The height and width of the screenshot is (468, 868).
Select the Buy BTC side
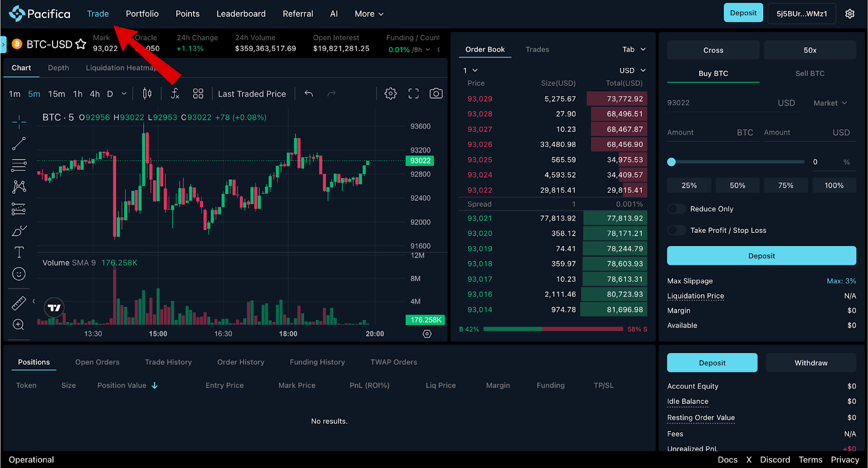point(713,73)
